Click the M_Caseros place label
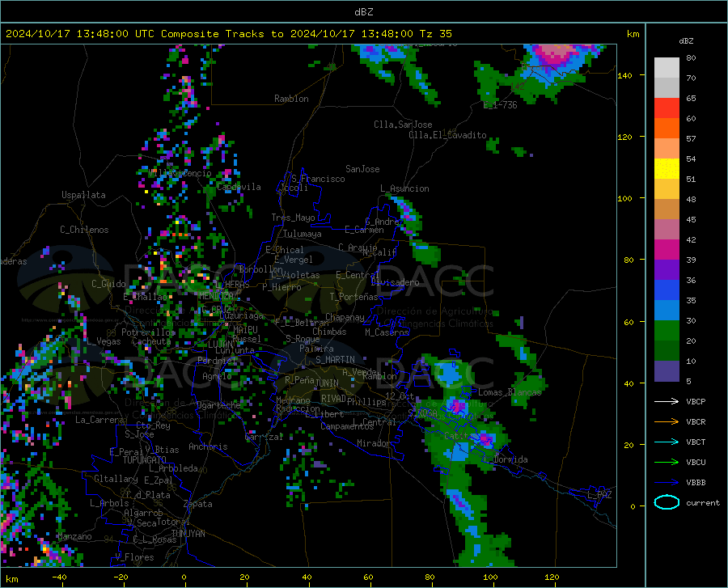The image size is (728, 588). pos(387,332)
